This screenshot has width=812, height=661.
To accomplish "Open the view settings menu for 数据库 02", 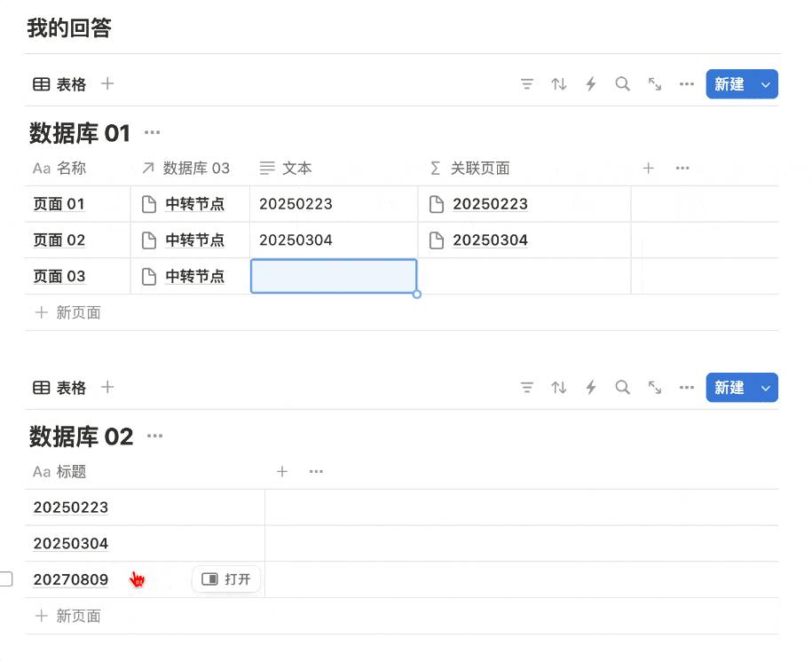I will 687,387.
